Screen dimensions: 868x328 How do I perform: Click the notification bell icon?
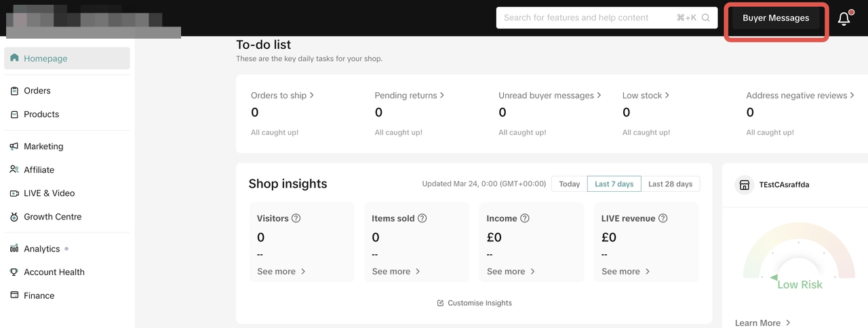(x=844, y=19)
